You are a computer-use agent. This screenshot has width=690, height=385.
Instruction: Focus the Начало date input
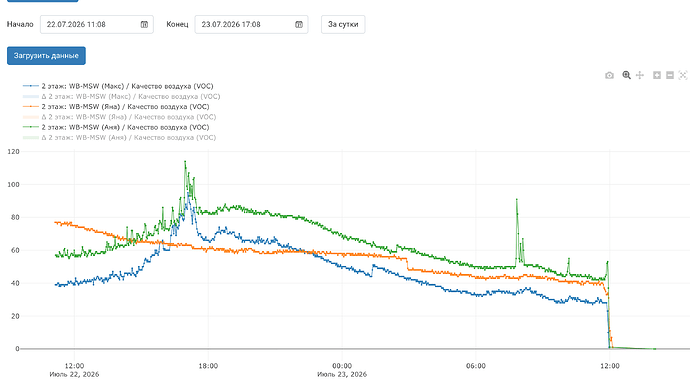(97, 25)
